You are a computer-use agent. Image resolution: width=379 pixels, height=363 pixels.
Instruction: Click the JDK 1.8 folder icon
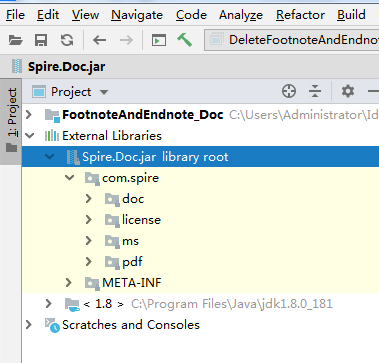tap(72, 305)
